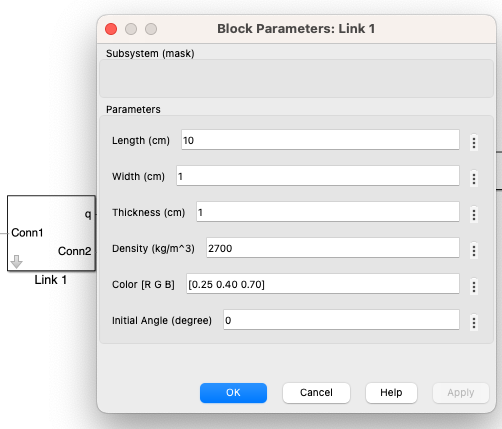Click the Thickness (cm) input field

click(328, 212)
